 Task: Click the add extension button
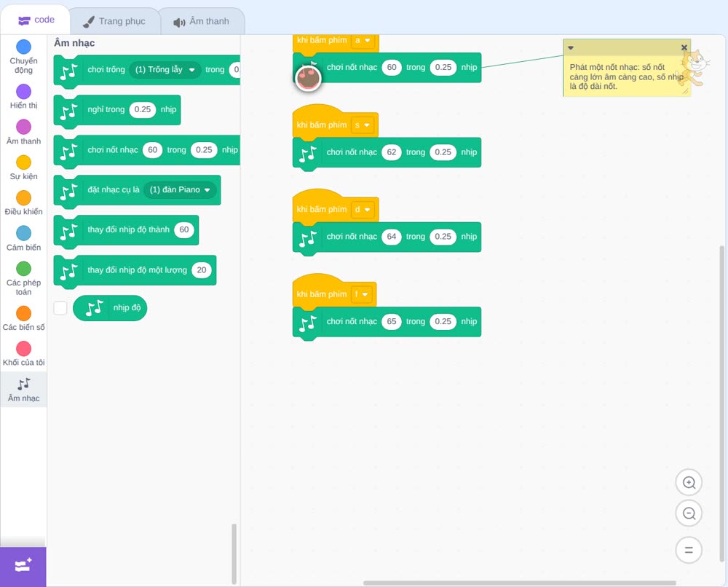click(23, 567)
